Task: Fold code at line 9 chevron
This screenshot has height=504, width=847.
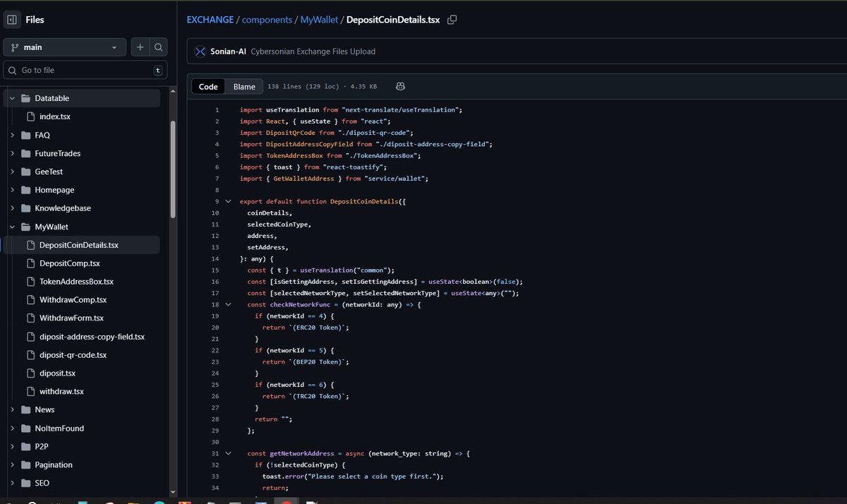Action: pyautogui.click(x=228, y=201)
